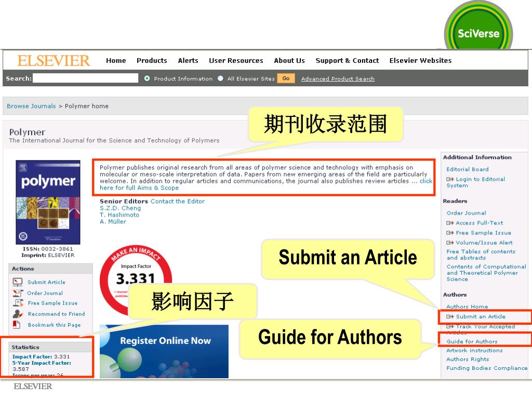Screen dimensions: 532x399
Task: Click the arrow icon beside Login to Editorial System
Action: [x=450, y=179]
